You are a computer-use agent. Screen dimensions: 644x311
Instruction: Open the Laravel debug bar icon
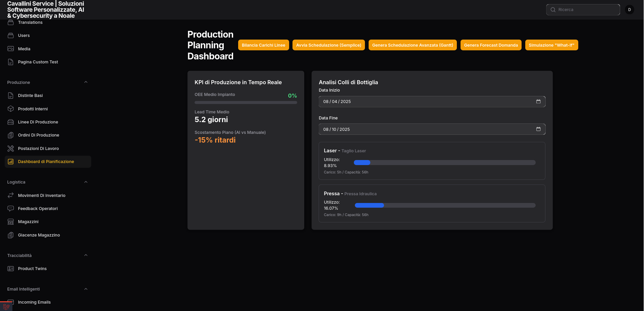pyautogui.click(x=6, y=307)
